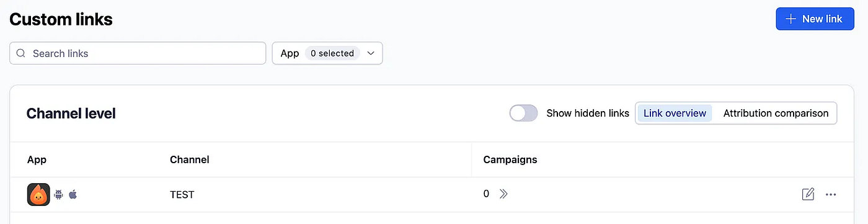Click the New link button
The image size is (868, 224).
pyautogui.click(x=815, y=19)
